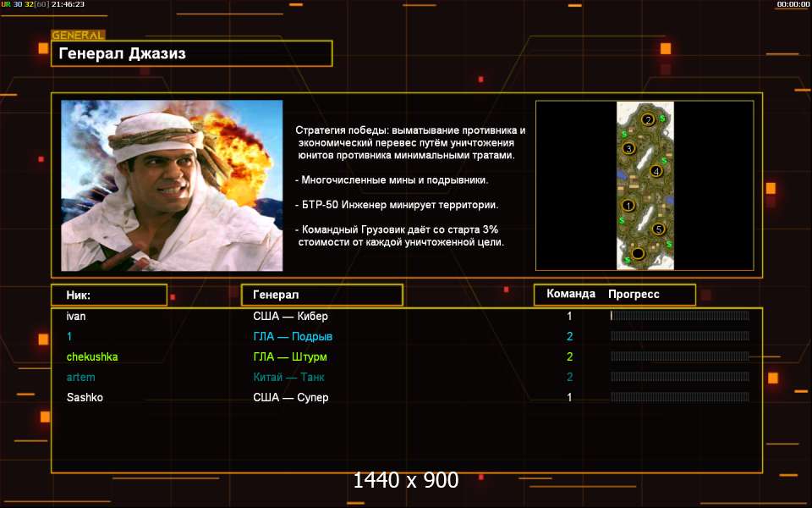This screenshot has width=812, height=508.
Task: Click the 'США — Супер' general entry
Action: coord(290,398)
